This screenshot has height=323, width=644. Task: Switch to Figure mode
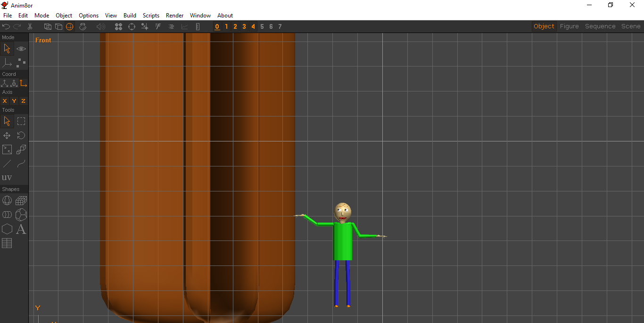[569, 26]
